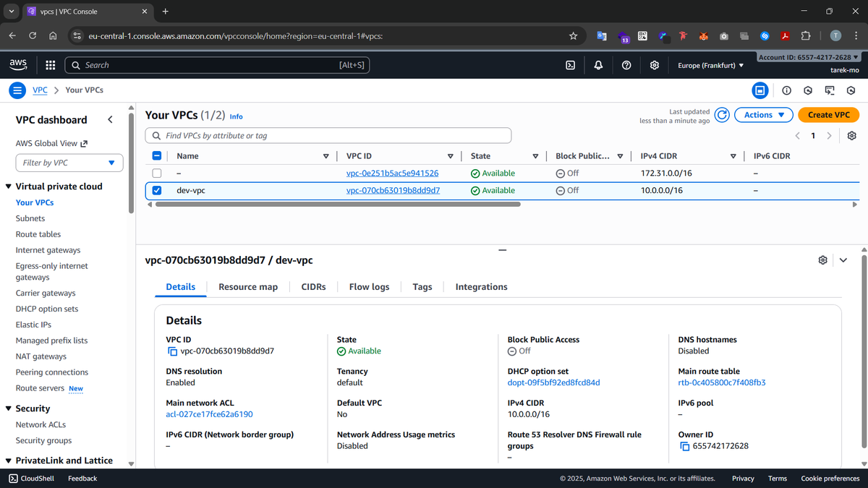Refresh the VPC list
Image resolution: width=868 pixels, height=488 pixels.
pos(721,115)
